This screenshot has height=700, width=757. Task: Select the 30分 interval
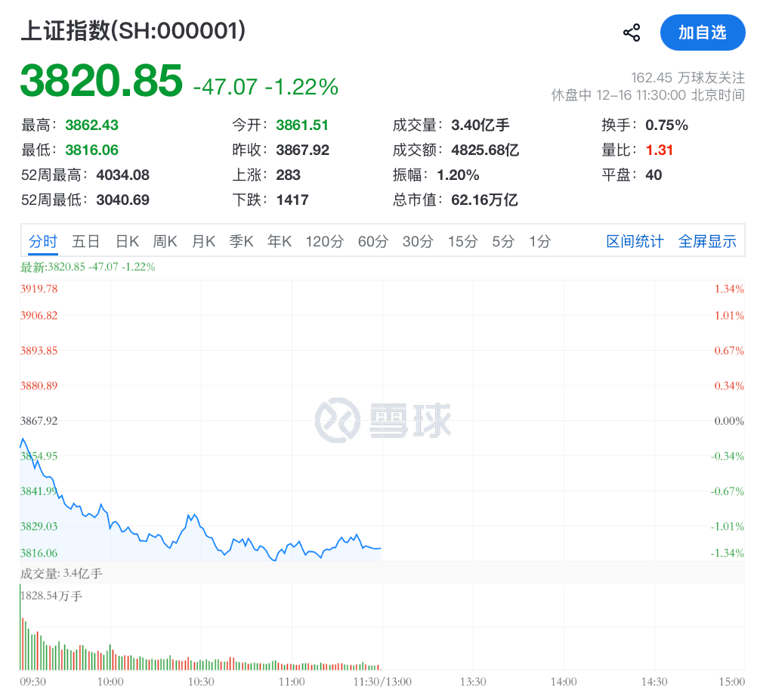tap(416, 240)
